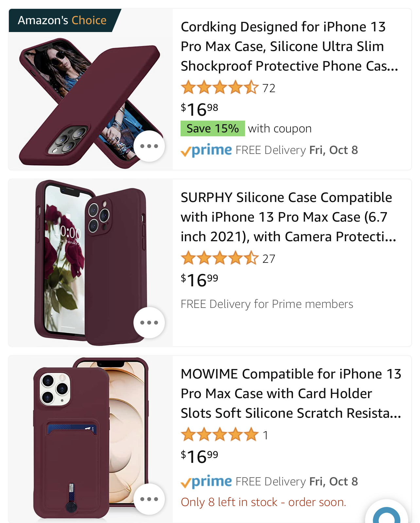Clip the Save 15% coupon

pos(213,128)
